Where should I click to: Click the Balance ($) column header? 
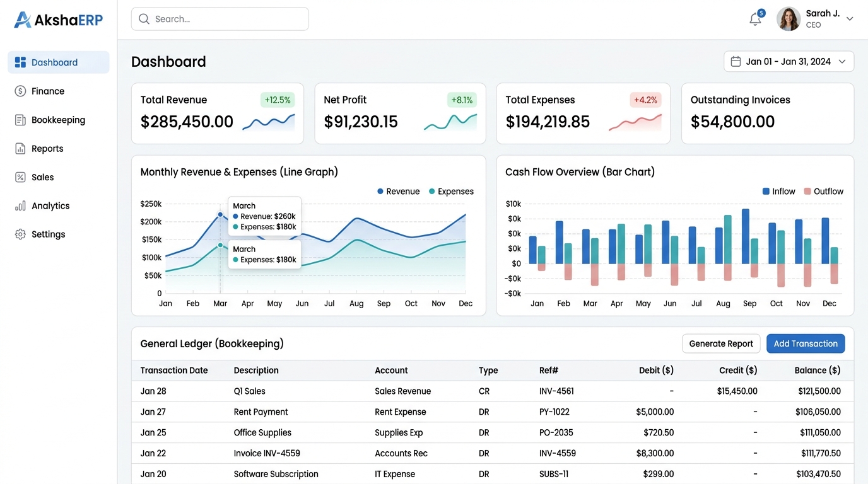[817, 371]
